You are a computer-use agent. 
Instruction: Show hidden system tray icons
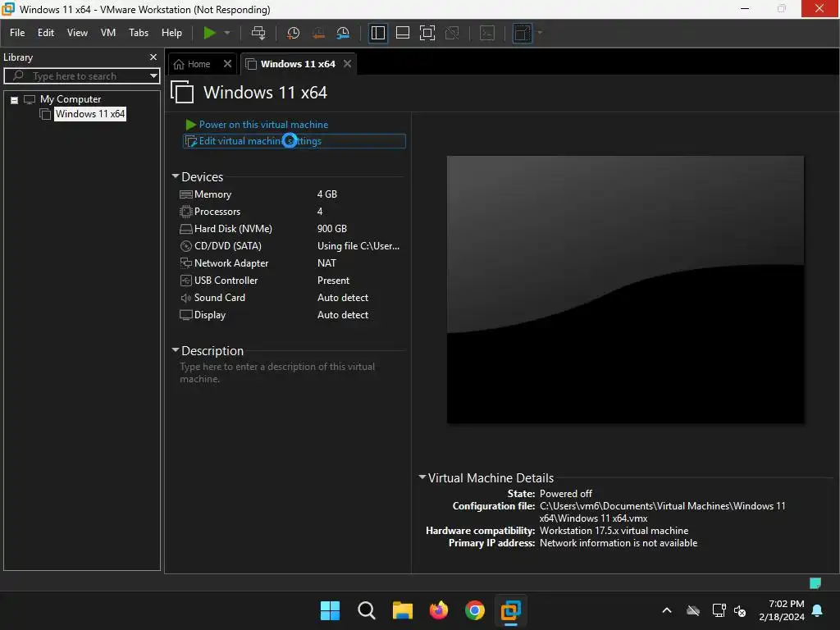pos(667,610)
